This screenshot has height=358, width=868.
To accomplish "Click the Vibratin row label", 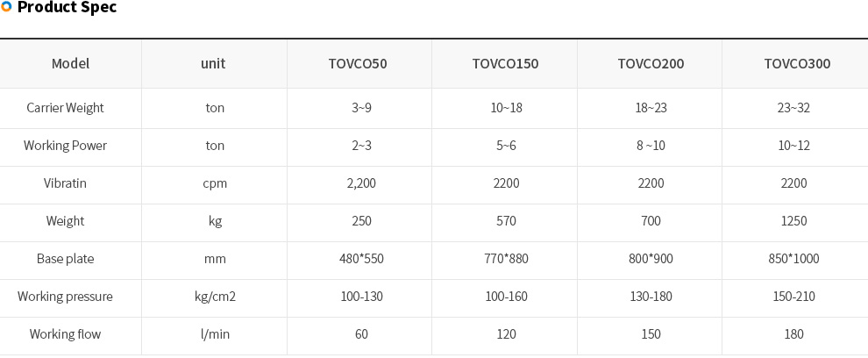I will click(65, 183).
